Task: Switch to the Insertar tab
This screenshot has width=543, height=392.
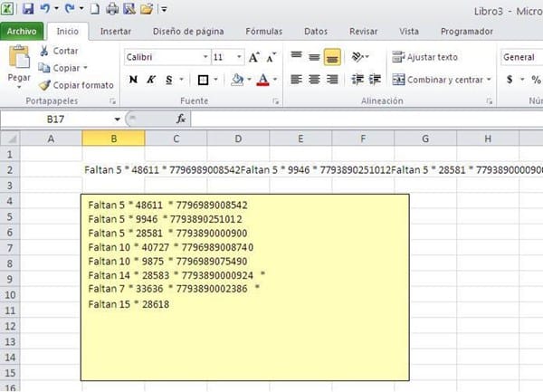Action: pos(116,32)
